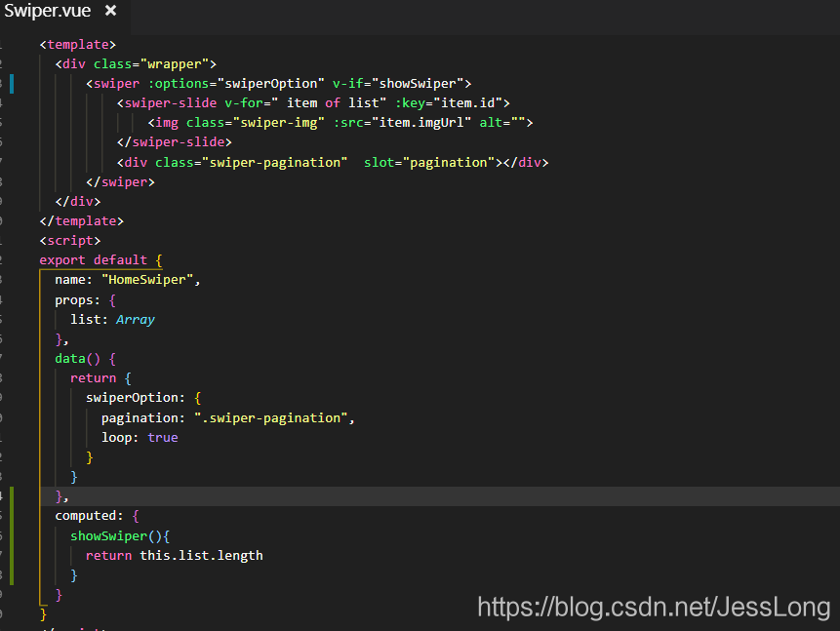Click the closing </div> after </swiper>
Viewport: 840px width, 631px height.
coord(78,202)
